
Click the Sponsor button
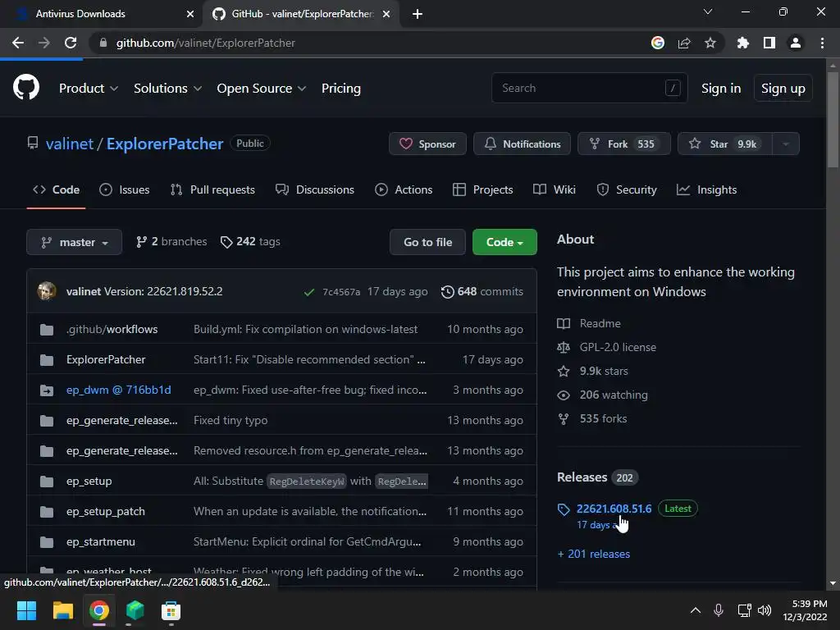(427, 144)
